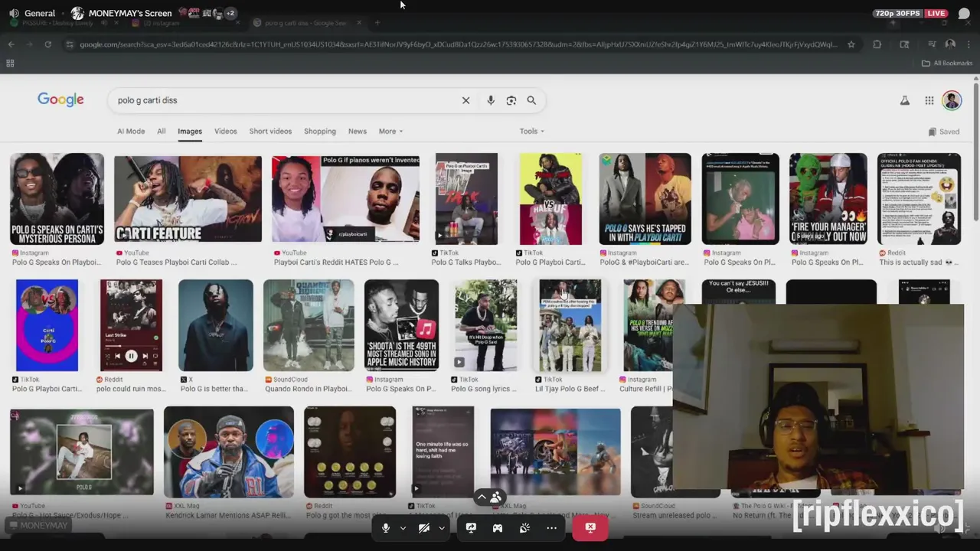Open the browser apps shortcut grid icon
Viewport: 980px width, 551px height.
tap(10, 64)
